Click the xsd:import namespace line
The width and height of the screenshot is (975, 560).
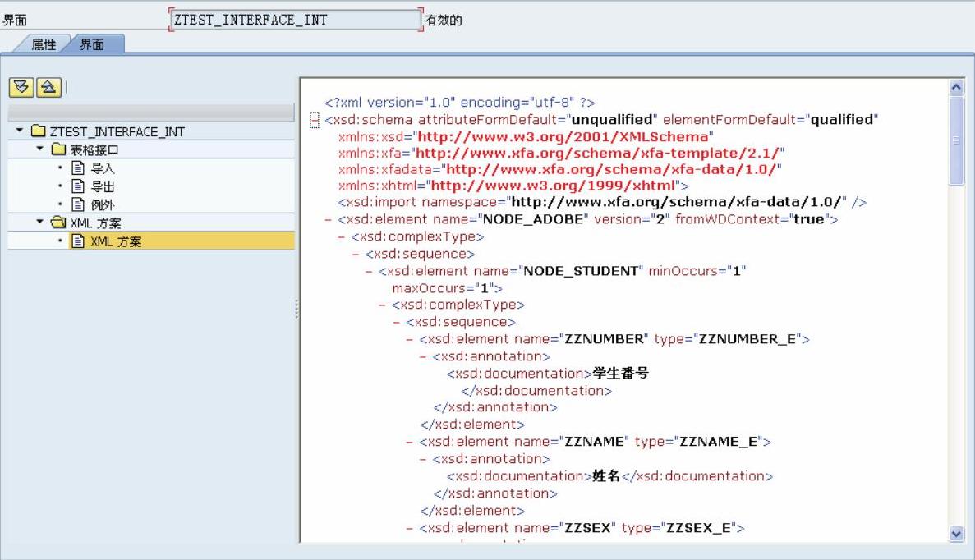coord(602,202)
